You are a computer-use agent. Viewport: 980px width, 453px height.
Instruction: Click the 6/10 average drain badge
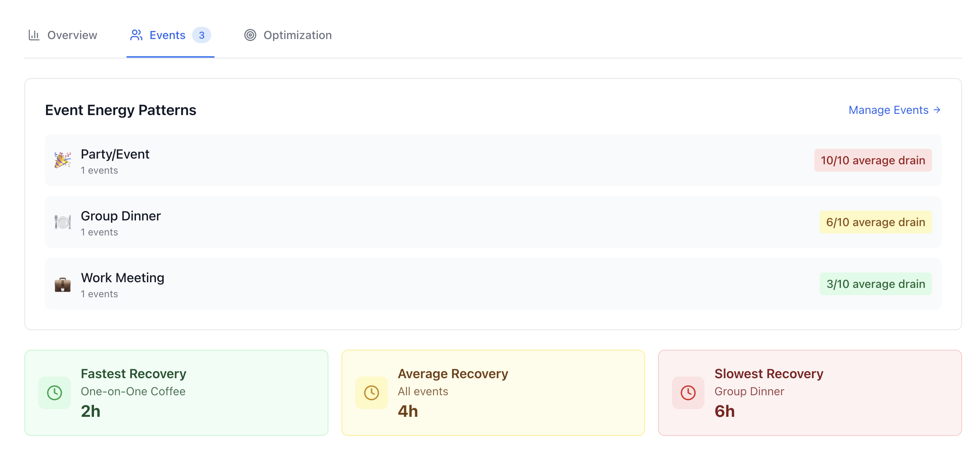tap(876, 222)
